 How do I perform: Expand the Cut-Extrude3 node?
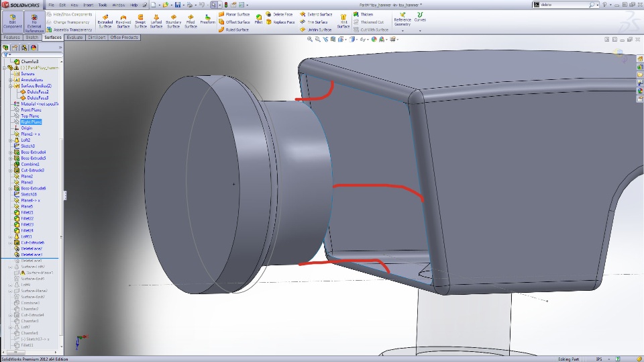(11, 171)
